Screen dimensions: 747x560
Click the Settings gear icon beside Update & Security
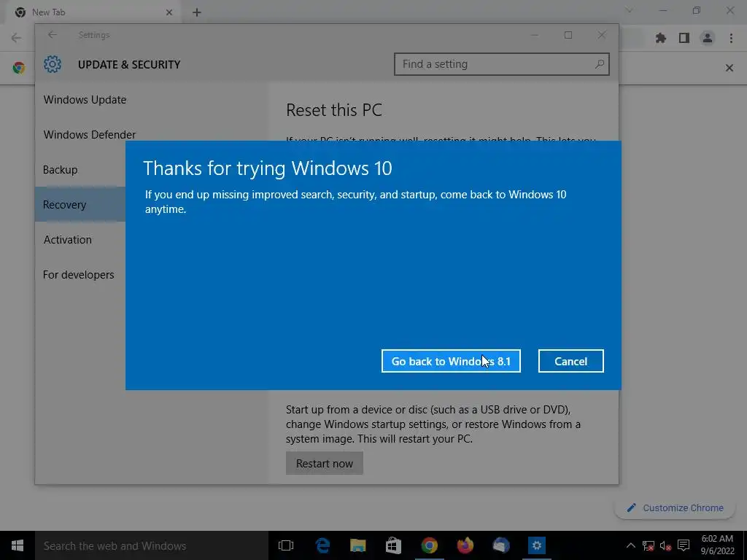53,64
